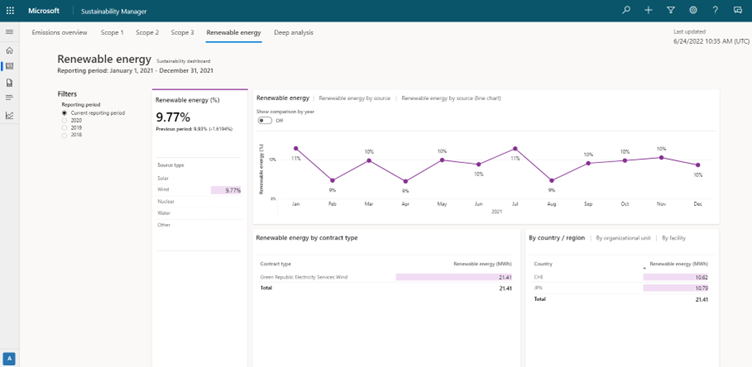Sort by Renewable energy (MWh) column arrow
Viewport: 752px width, 367px height.
(645, 268)
